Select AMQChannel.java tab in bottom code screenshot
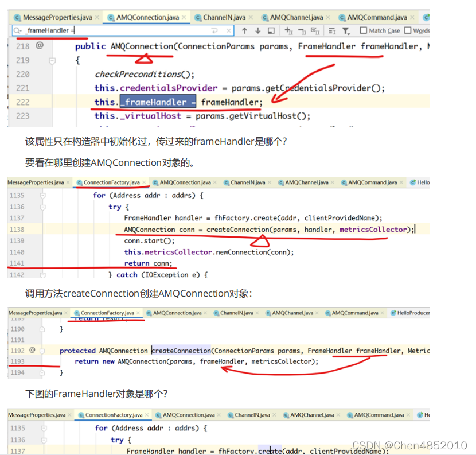This screenshot has width=476, height=455. (x=312, y=415)
